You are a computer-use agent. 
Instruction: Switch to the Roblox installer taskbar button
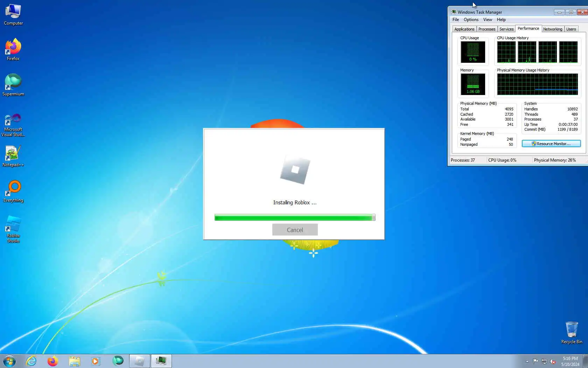click(x=140, y=361)
